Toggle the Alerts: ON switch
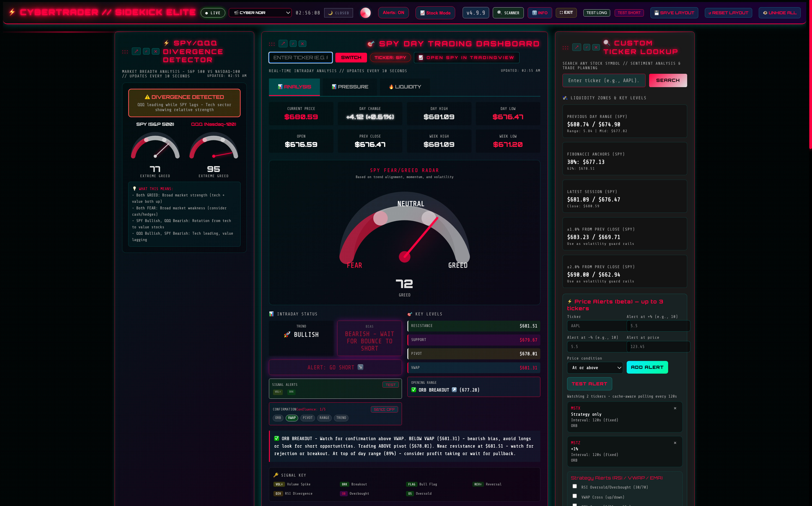Screen dimensions: 812x506 click(393, 13)
